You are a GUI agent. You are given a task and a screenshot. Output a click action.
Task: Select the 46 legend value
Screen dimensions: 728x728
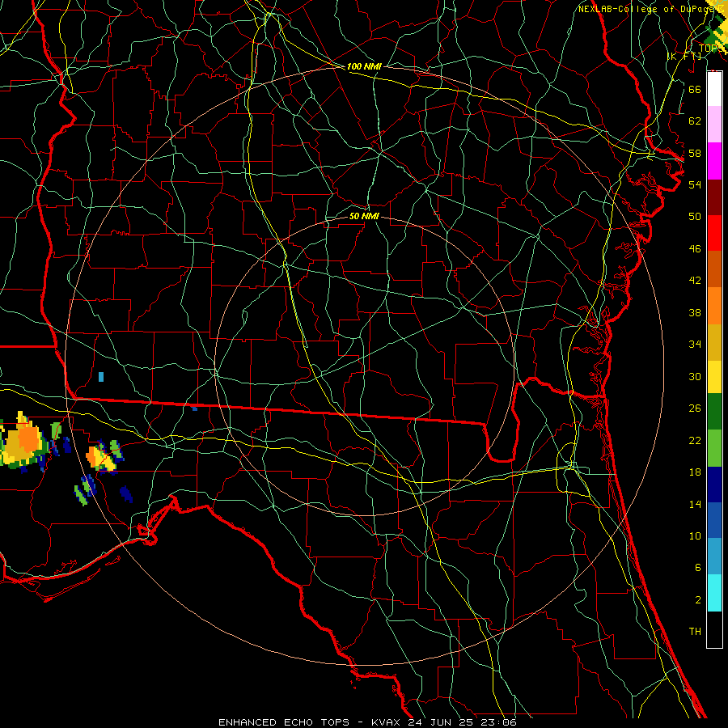pyautogui.click(x=695, y=249)
